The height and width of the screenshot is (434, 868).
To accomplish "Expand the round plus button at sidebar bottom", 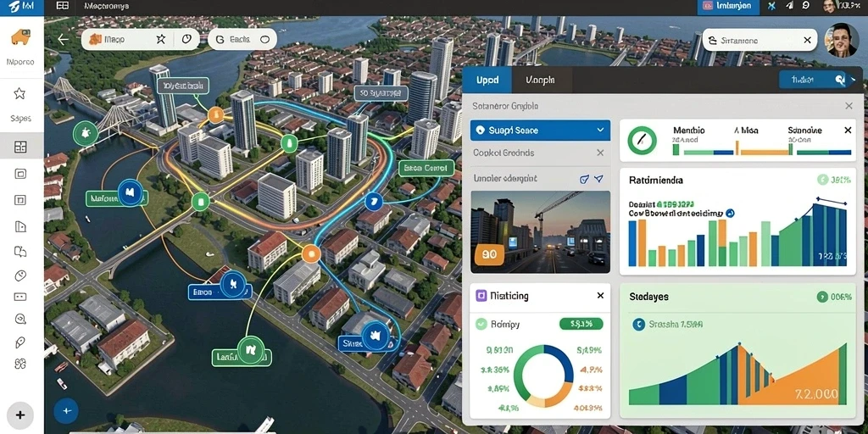I will point(20,415).
